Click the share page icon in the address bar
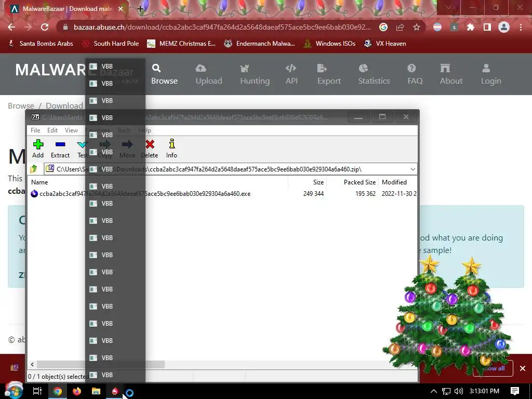The height and width of the screenshot is (399, 532). coord(400,27)
